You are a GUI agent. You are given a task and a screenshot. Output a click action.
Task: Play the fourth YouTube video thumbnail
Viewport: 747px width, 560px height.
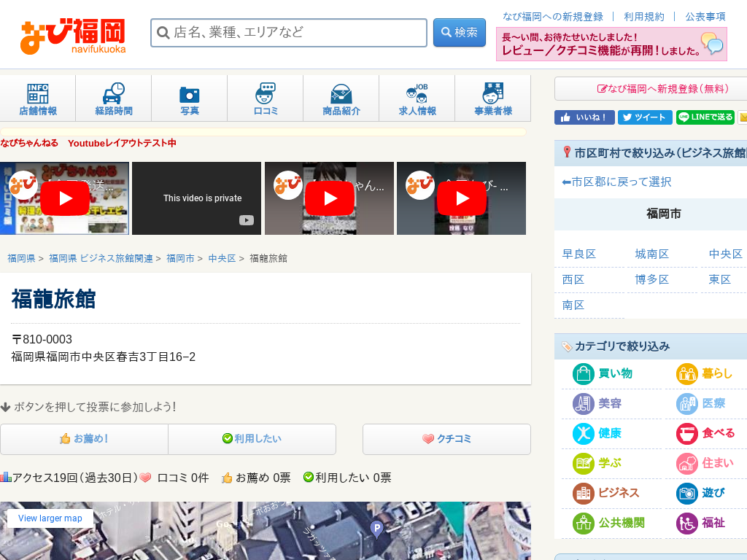(462, 198)
